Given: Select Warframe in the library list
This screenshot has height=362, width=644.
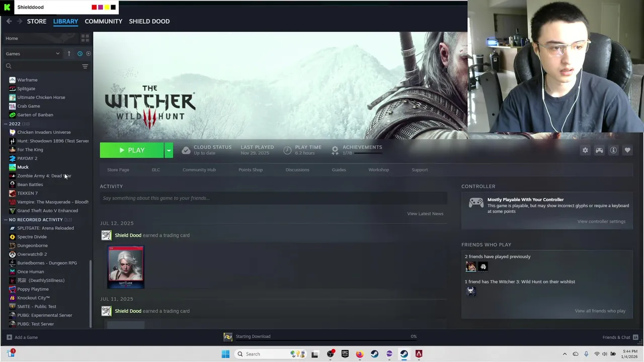Looking at the screenshot, I should [27, 80].
